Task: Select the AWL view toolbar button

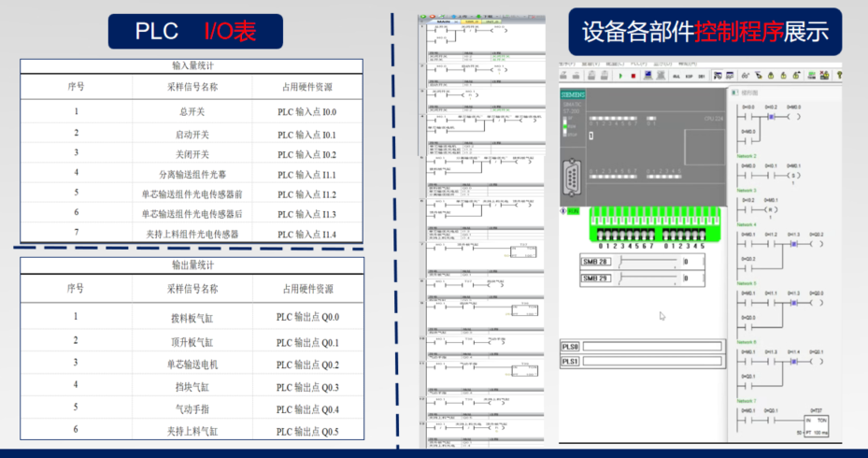Action: [676, 77]
